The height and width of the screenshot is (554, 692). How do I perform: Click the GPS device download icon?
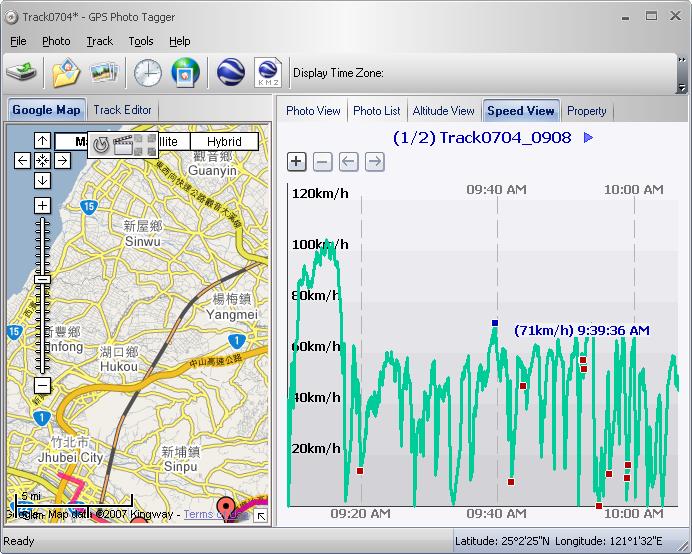[22, 72]
